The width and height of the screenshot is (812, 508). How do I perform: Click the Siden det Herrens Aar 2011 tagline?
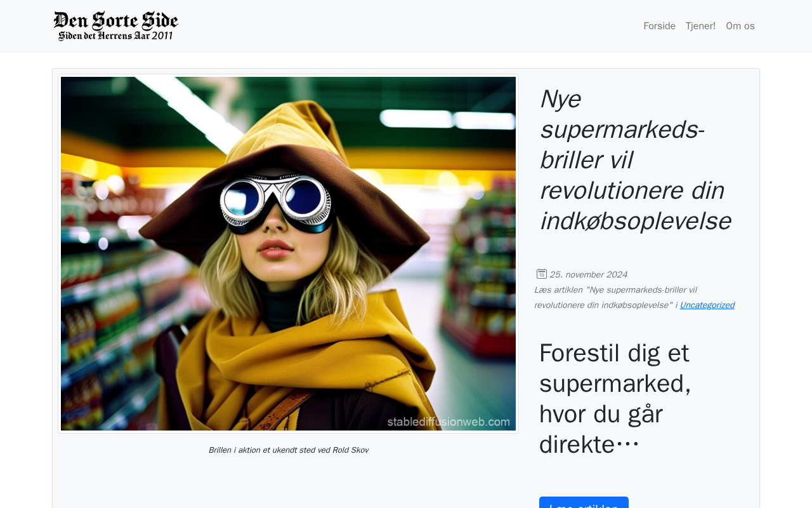(x=115, y=36)
